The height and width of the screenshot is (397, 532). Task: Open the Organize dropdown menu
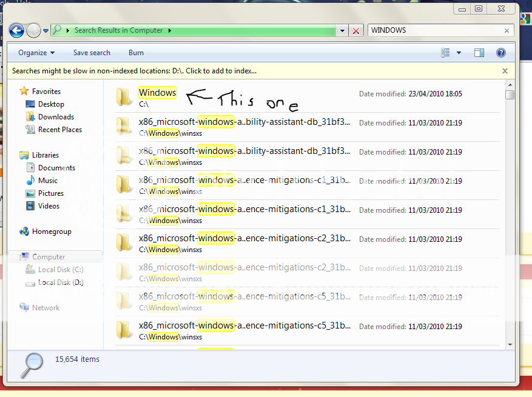(x=36, y=53)
